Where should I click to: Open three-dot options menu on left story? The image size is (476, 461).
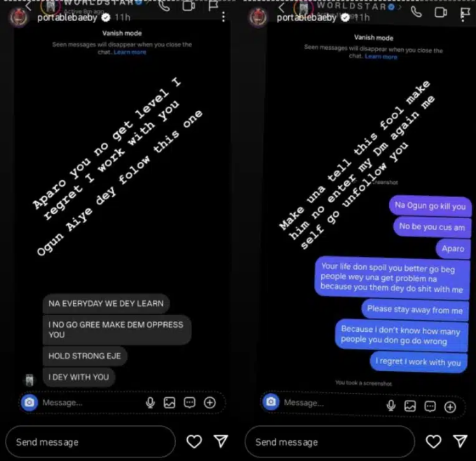tap(224, 17)
